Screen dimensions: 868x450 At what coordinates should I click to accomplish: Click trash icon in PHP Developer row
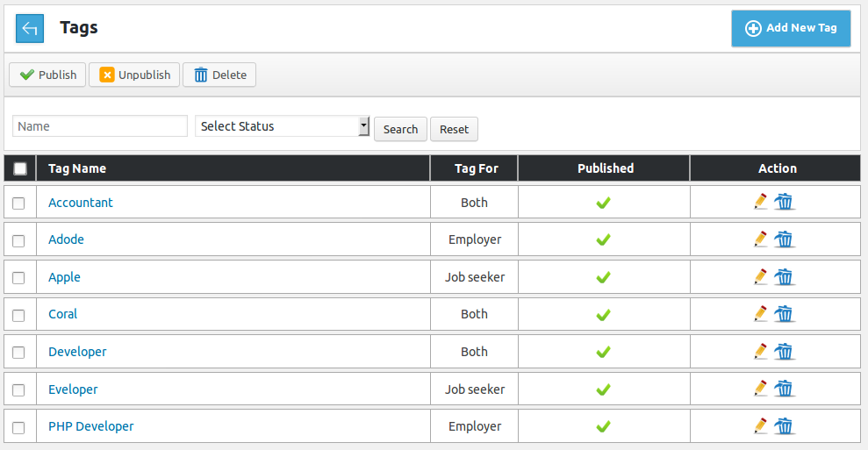(x=784, y=426)
